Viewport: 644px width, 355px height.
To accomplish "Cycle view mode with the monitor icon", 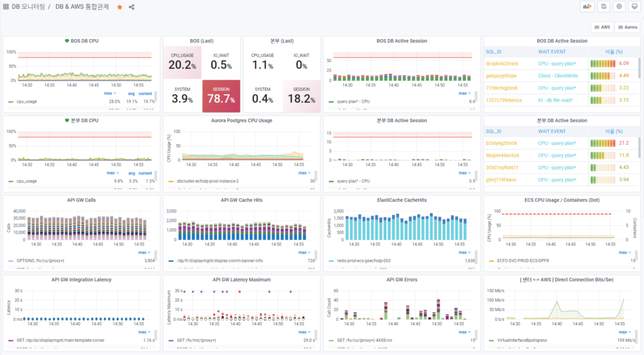I will pyautogui.click(x=635, y=7).
